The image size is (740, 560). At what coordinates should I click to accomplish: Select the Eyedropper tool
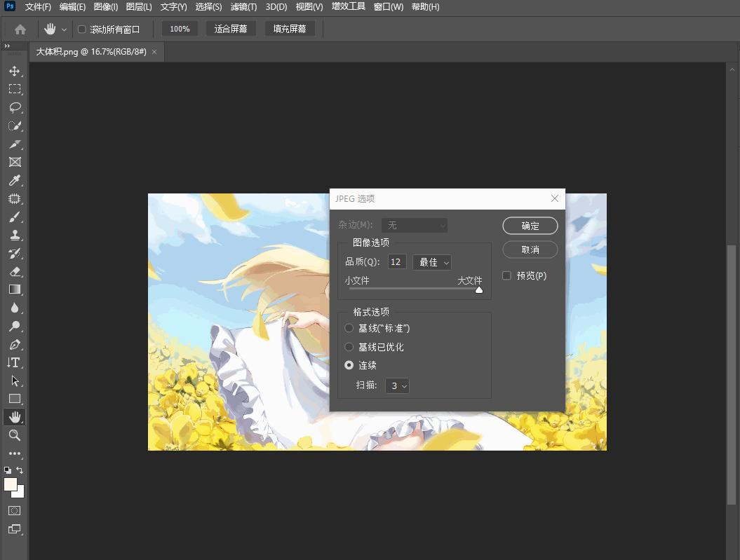tap(15, 180)
